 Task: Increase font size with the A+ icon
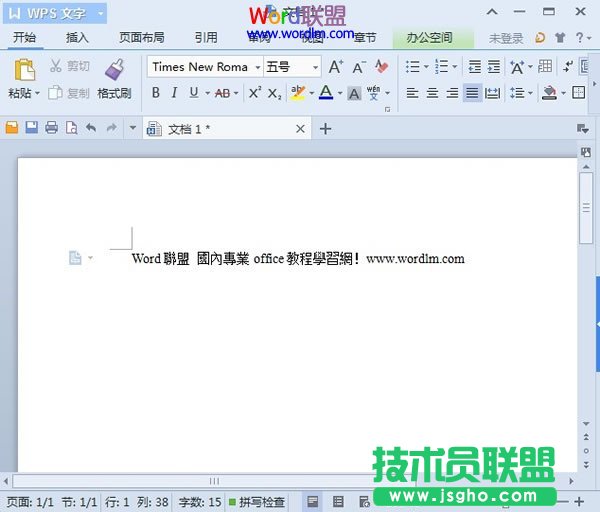click(x=336, y=67)
